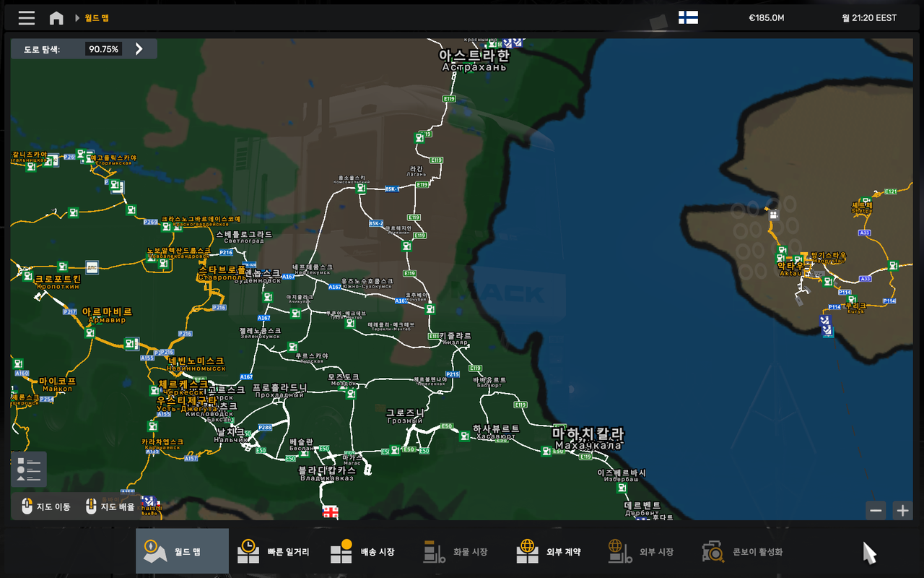Zoom out using the minus button
Screen dimensions: 924x578
(876, 510)
